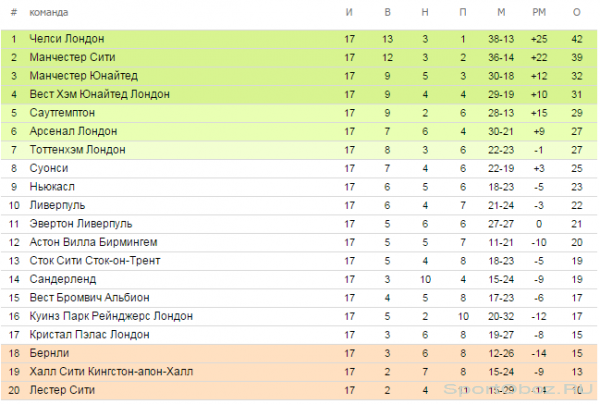Select Манчестер Юнайтед in the standings

[x=83, y=76]
